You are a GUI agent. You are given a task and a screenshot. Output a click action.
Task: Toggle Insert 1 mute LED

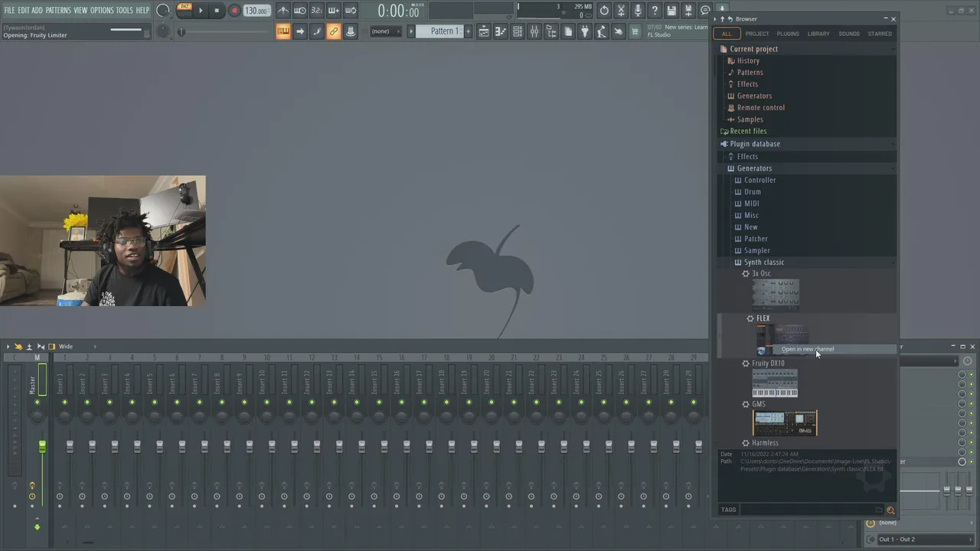[64, 403]
